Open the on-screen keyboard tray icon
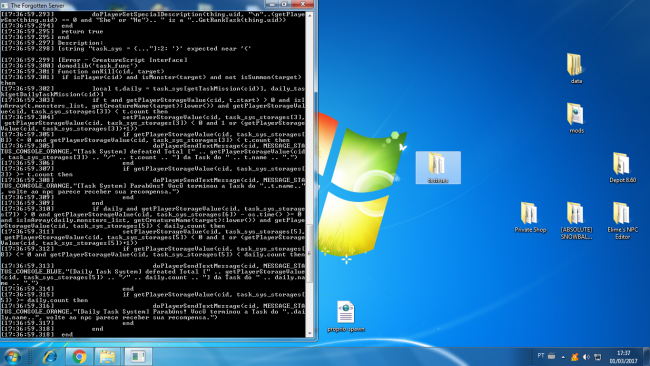This screenshot has height=366, width=650. click(551, 356)
